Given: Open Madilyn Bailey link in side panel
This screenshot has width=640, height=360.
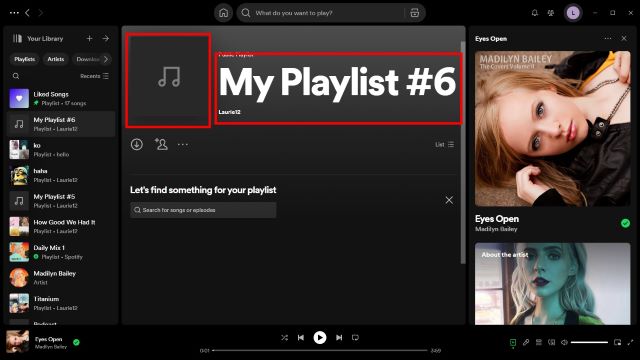Looking at the screenshot, I should [496, 229].
